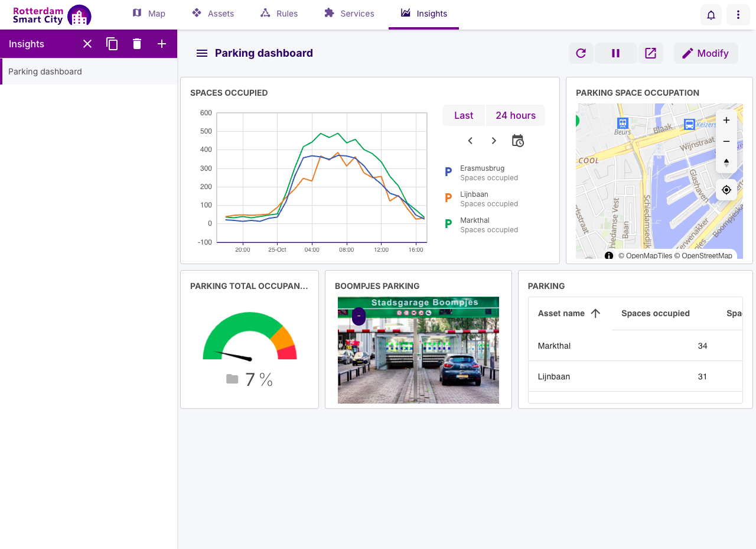
Task: Pause dashboard auto-refresh
Action: pos(615,53)
